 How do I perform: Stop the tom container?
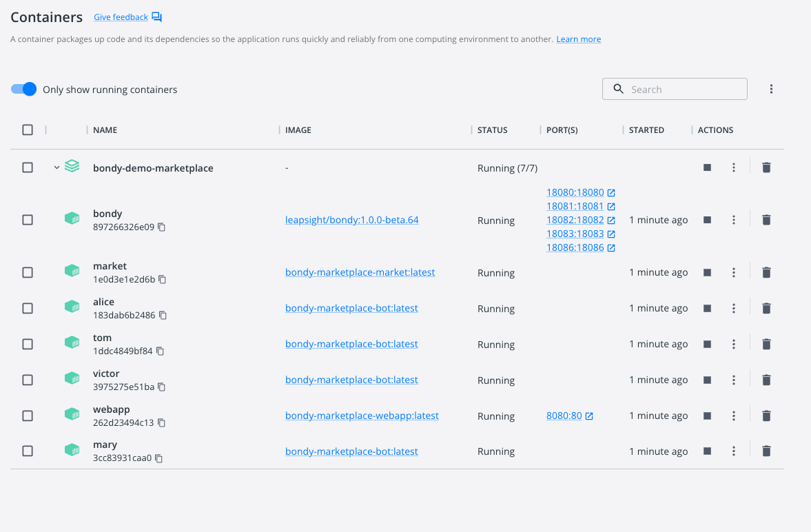point(707,344)
